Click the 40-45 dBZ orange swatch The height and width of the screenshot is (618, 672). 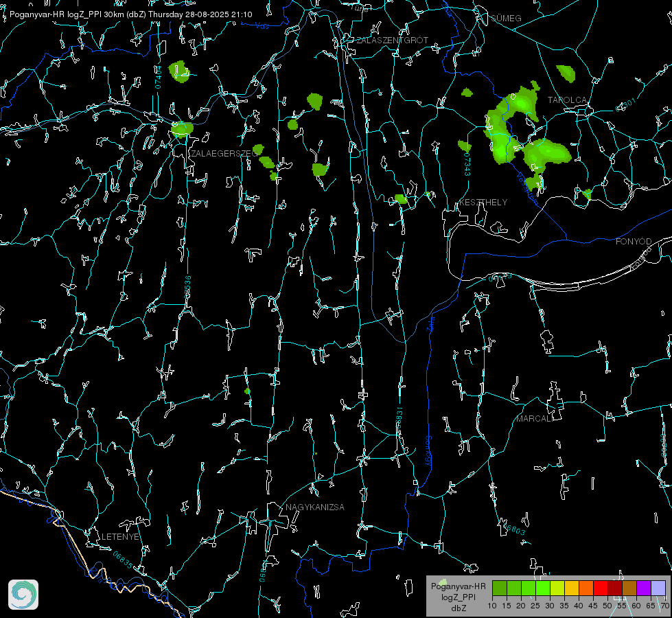pos(586,588)
